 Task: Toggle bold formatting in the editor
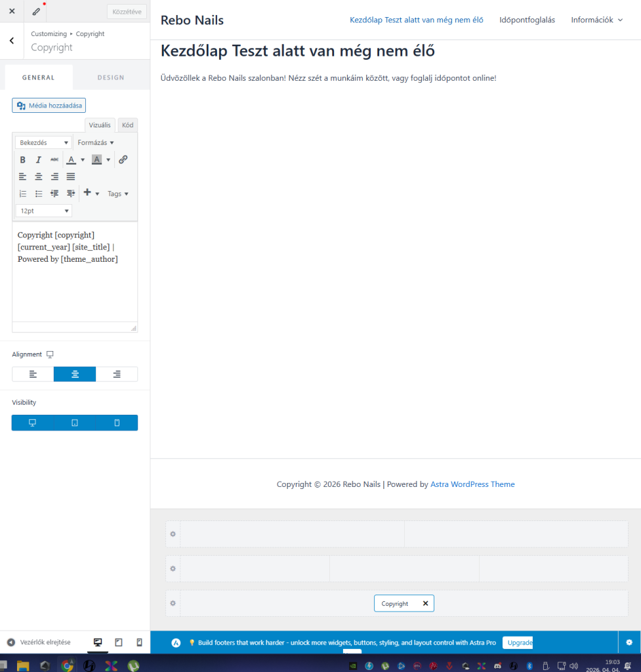point(22,159)
